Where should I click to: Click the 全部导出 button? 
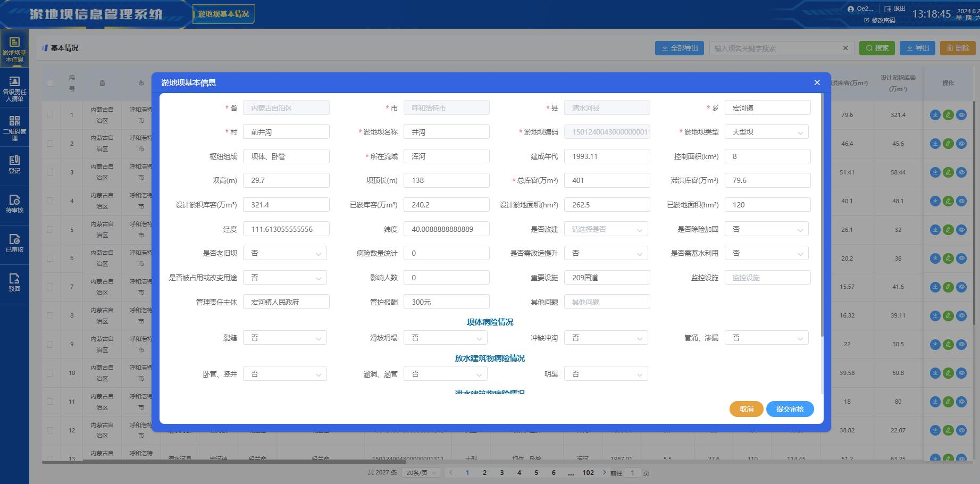[x=680, y=48]
